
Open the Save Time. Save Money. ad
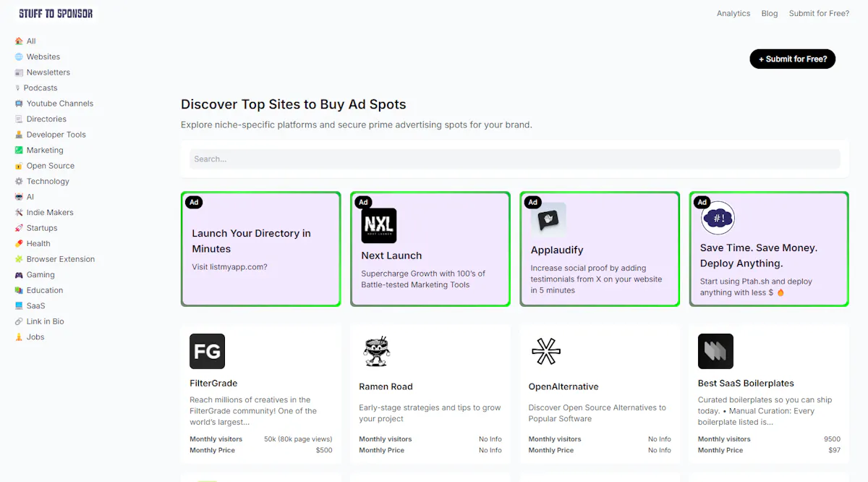(x=759, y=255)
